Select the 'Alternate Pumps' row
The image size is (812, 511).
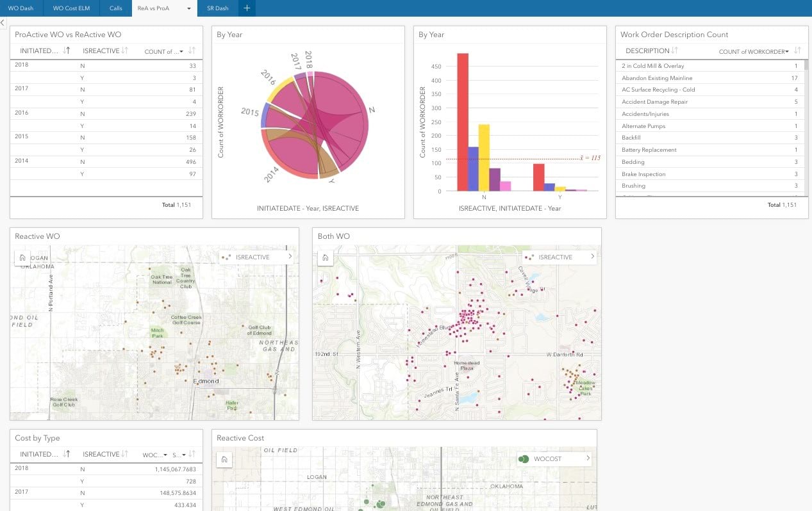709,126
